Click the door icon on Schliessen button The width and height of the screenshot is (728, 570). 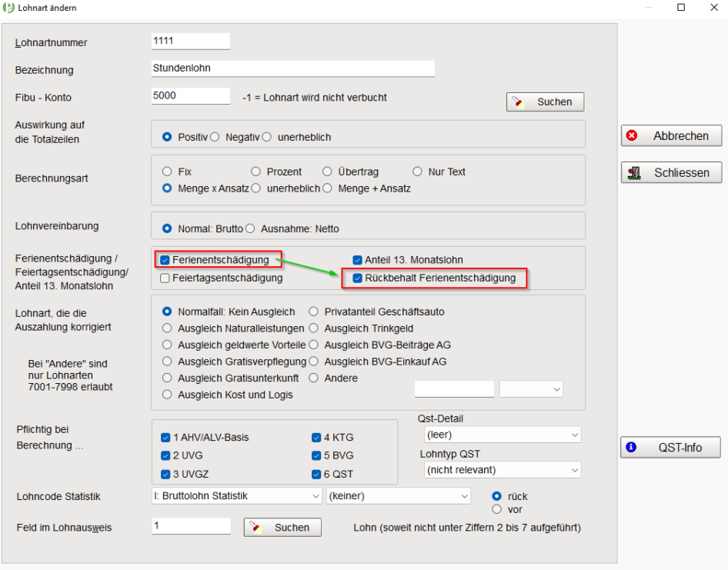pyautogui.click(x=635, y=173)
